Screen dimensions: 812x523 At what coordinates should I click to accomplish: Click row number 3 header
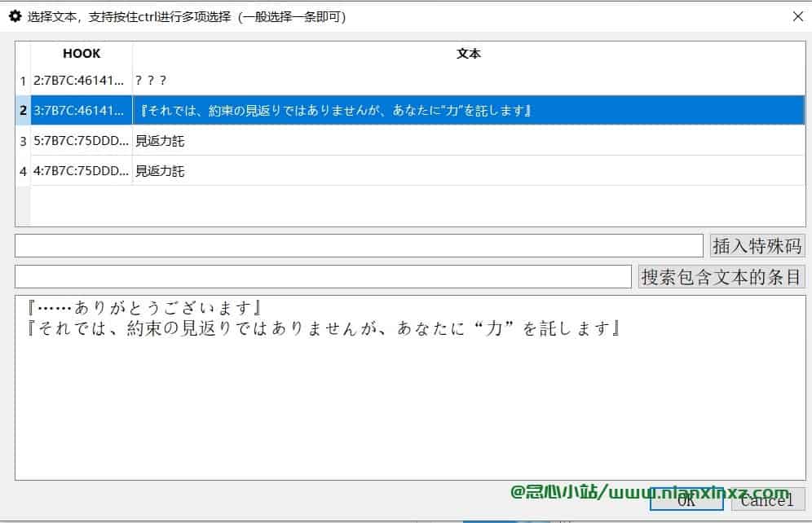pyautogui.click(x=23, y=141)
